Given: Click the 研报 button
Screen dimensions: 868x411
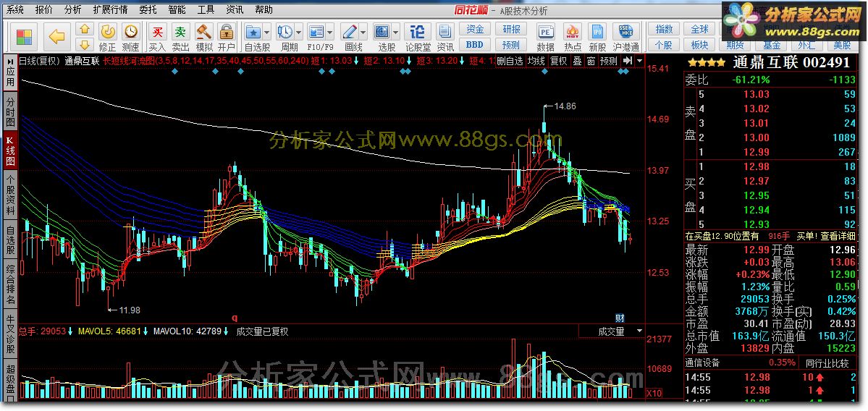Looking at the screenshot, I should (x=511, y=29).
